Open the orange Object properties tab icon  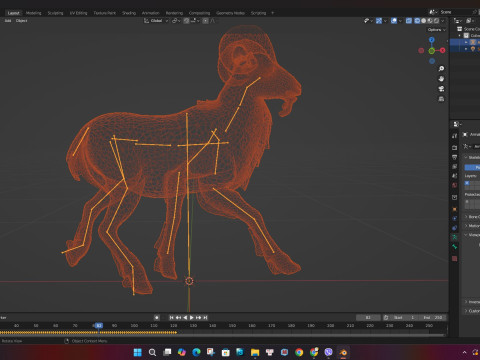pyautogui.click(x=455, y=209)
